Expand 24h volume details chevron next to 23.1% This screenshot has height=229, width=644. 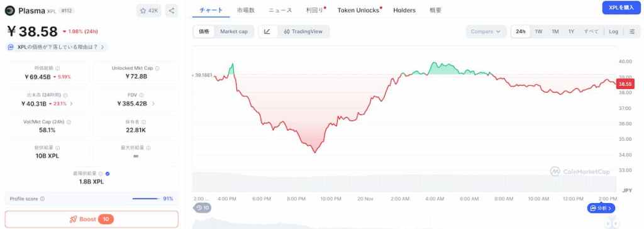(72, 104)
